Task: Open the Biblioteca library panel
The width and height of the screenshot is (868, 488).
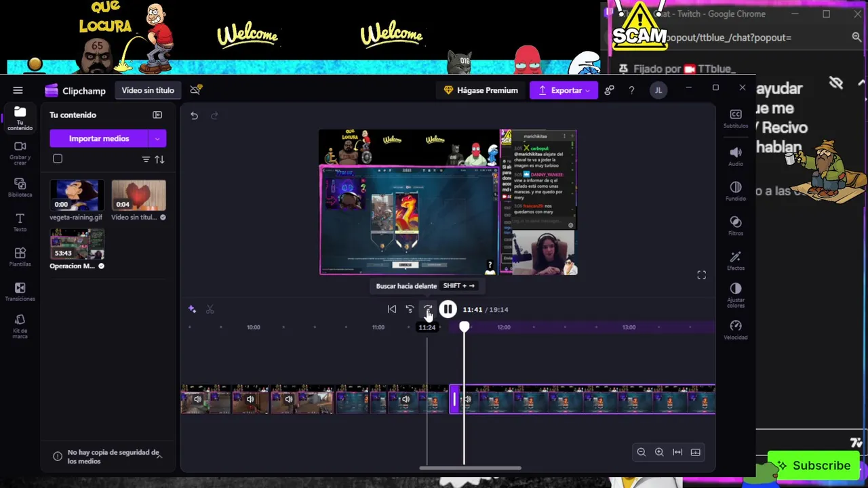Action: pos(20,187)
